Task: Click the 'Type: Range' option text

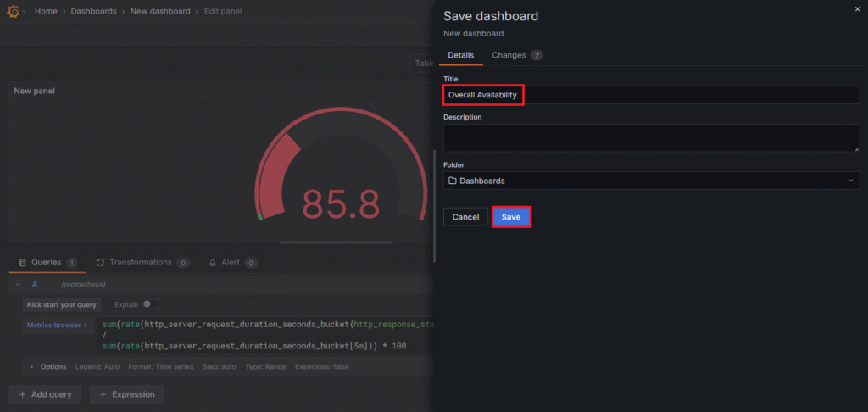Action: pyautogui.click(x=265, y=366)
